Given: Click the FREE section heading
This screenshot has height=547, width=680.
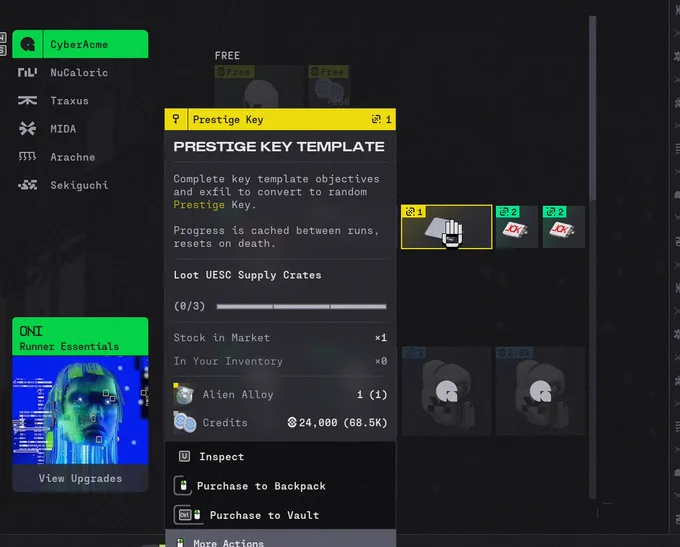Looking at the screenshot, I should pyautogui.click(x=227, y=56).
